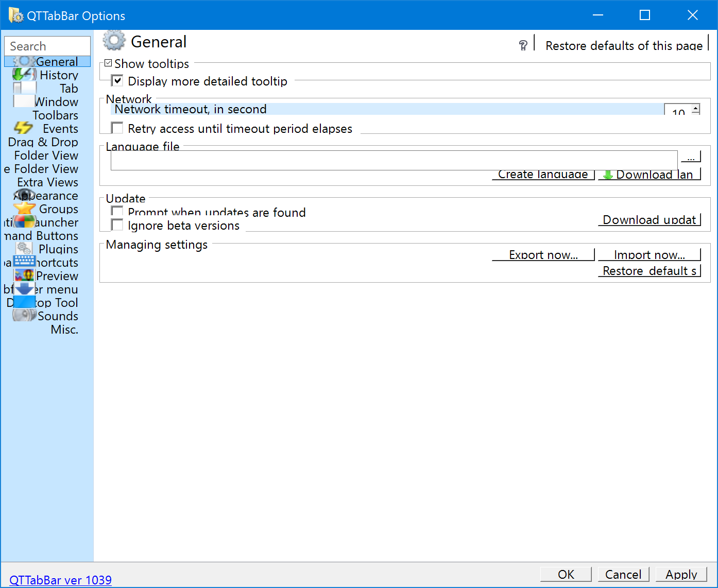Click the Restore default settings button
The width and height of the screenshot is (718, 588).
(649, 271)
